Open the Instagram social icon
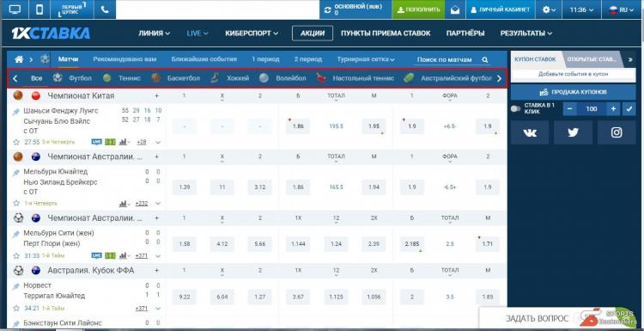Viewport: 644px width, 331px height. 617,132
